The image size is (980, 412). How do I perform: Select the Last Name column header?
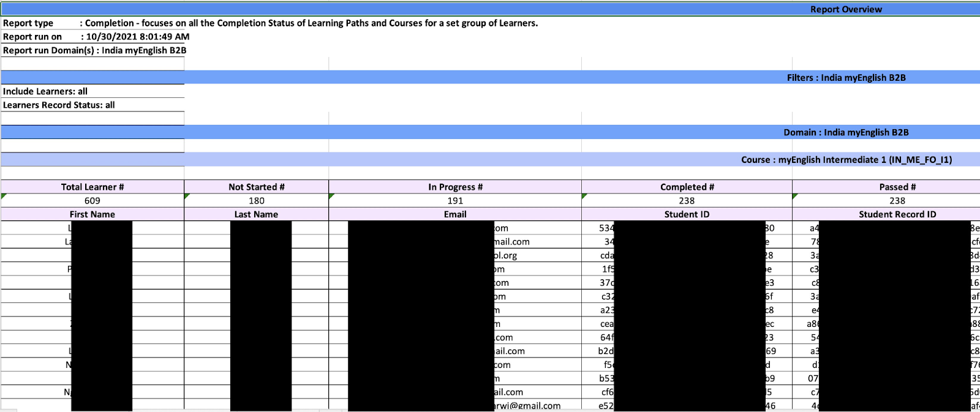(256, 214)
